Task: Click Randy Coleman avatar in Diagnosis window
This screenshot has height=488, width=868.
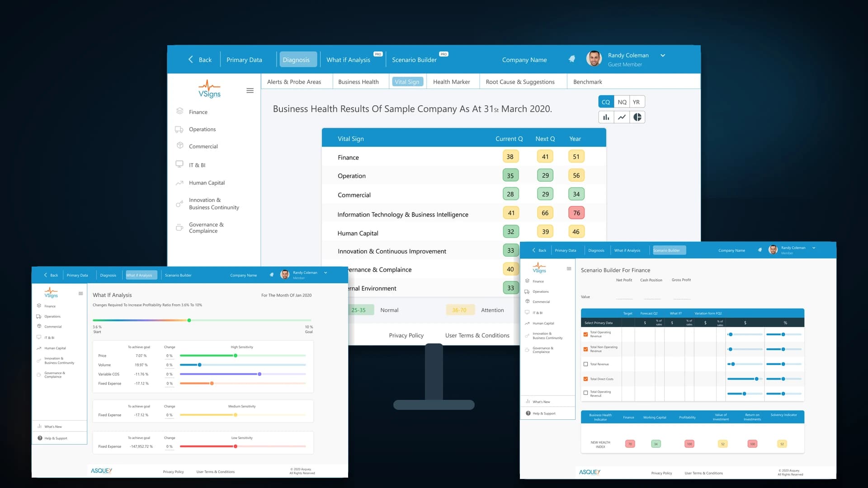Action: click(594, 59)
